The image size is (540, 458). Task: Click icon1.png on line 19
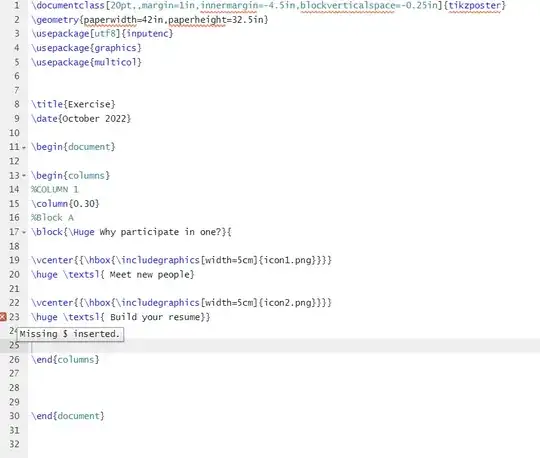pyautogui.click(x=287, y=260)
